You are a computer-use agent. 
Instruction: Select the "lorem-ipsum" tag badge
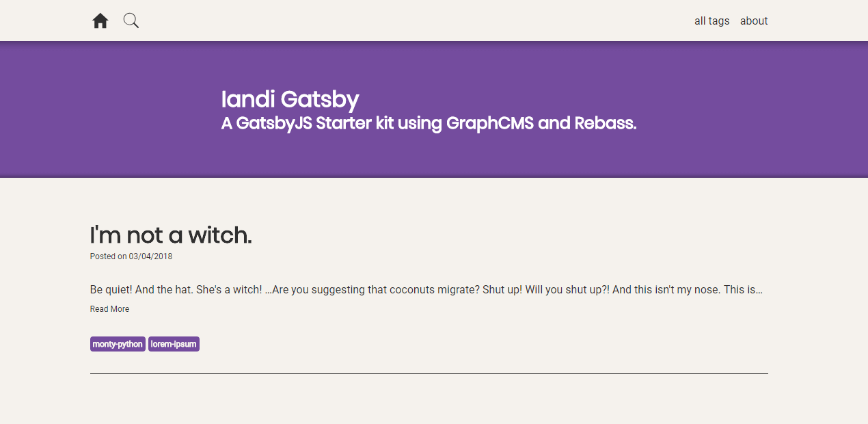(174, 344)
